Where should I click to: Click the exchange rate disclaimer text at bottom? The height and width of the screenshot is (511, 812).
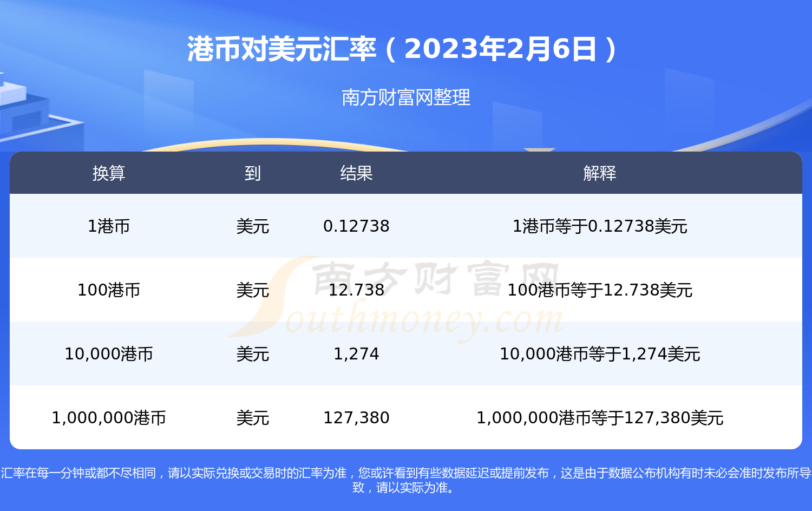(x=406, y=480)
